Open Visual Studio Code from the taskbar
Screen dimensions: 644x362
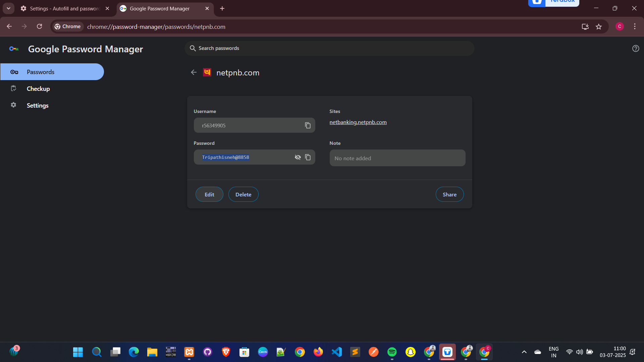click(x=336, y=352)
